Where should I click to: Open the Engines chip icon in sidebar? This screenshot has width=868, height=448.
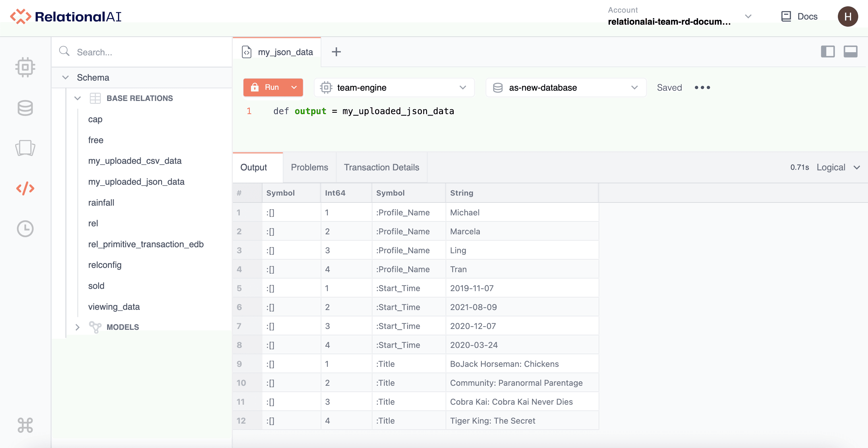tap(25, 67)
